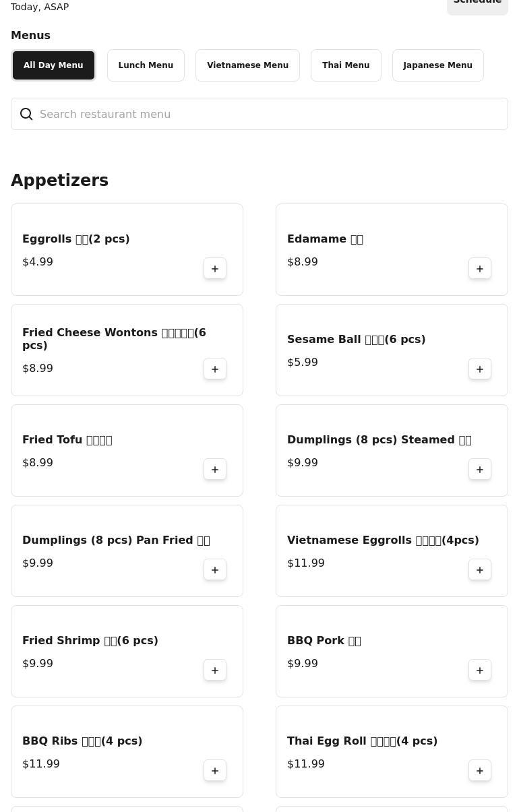Add Edamame using its plus icon
This screenshot has height=812, width=519.
(x=480, y=269)
